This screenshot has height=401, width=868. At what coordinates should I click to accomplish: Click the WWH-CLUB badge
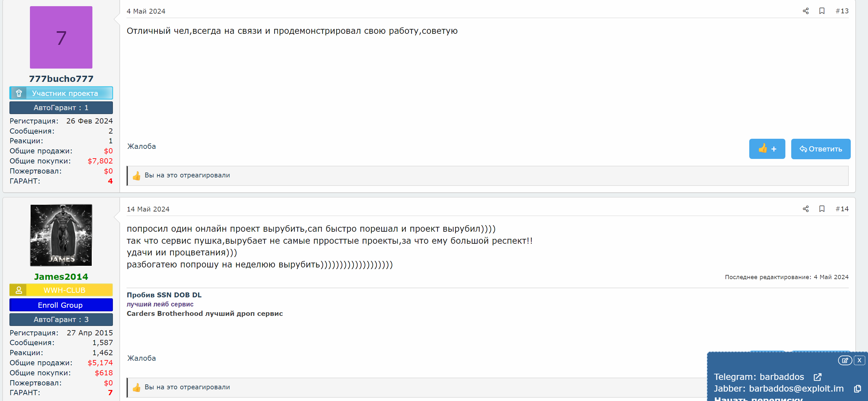(61, 290)
